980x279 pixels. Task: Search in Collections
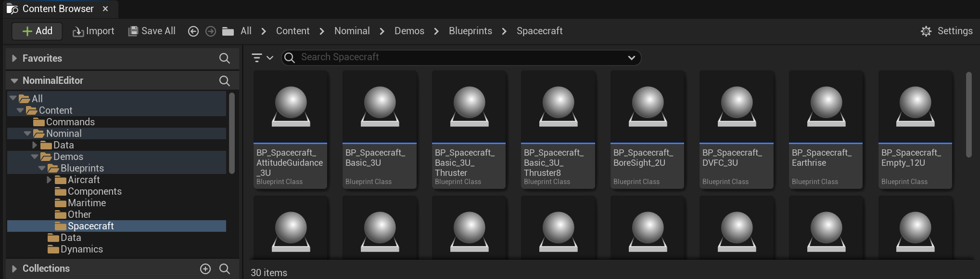[x=225, y=269]
